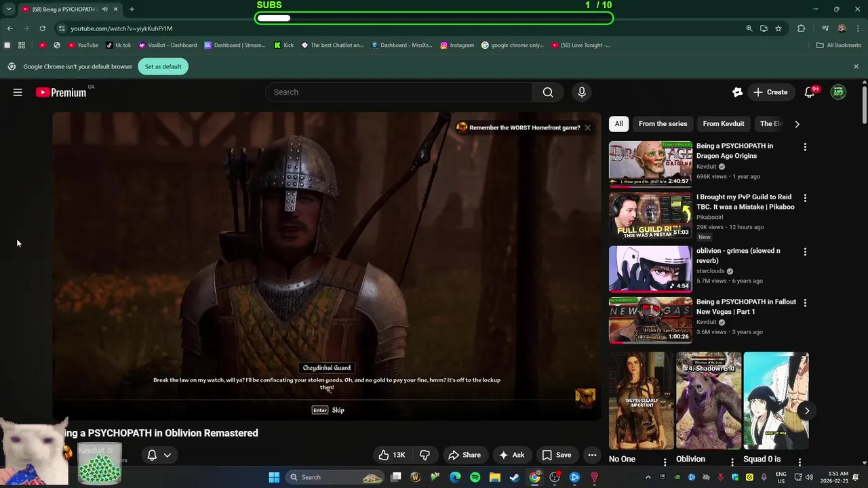Click the sparkle icon beside Create
868x488 pixels.
(x=738, y=92)
